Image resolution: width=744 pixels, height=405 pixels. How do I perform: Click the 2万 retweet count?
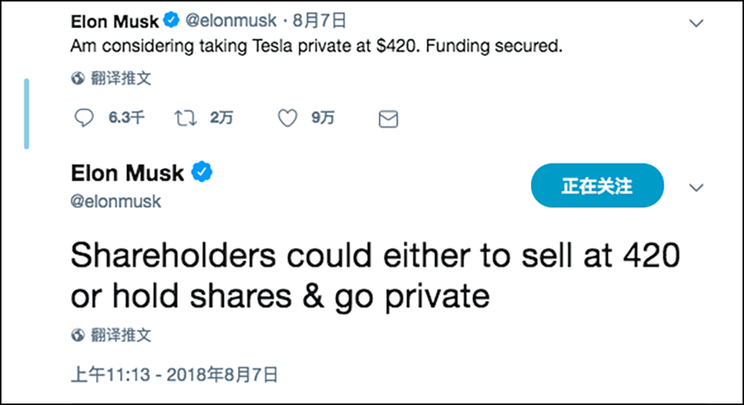point(222,119)
